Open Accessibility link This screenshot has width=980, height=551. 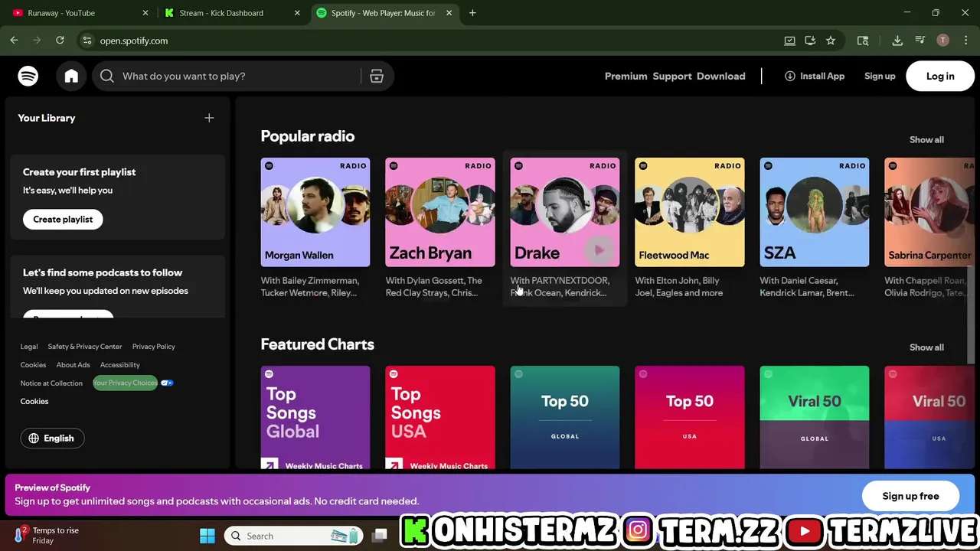pos(119,365)
